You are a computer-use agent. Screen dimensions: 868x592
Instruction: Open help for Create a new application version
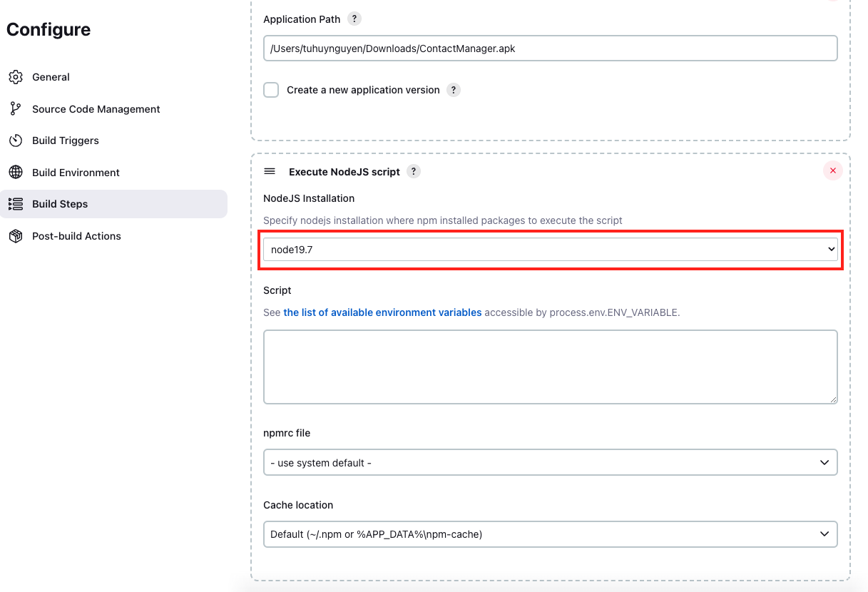454,90
